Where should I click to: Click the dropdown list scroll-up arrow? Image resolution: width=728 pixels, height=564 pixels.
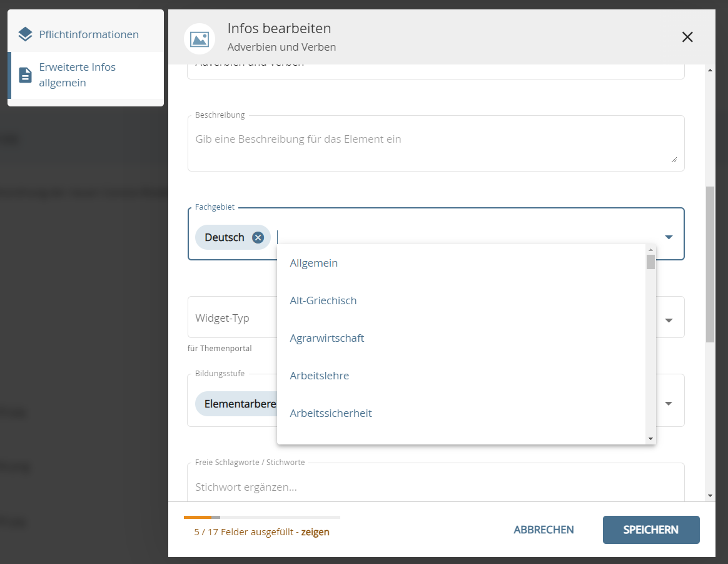(x=650, y=250)
